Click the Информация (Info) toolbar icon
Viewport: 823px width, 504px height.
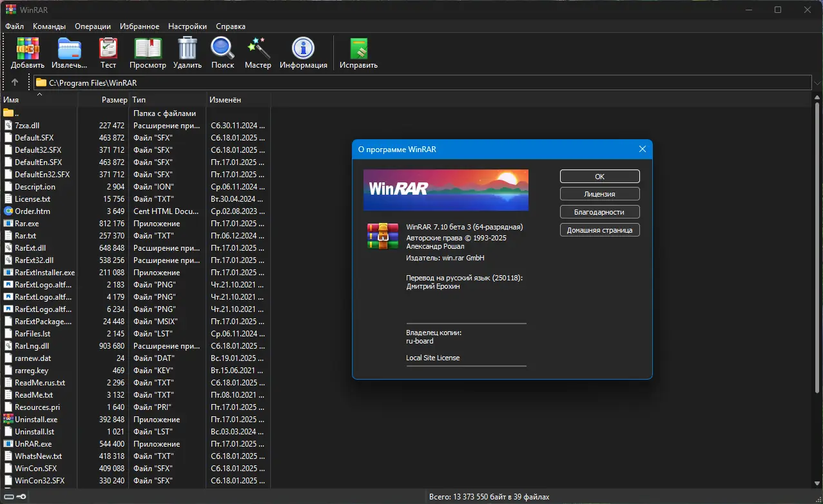pos(304,53)
